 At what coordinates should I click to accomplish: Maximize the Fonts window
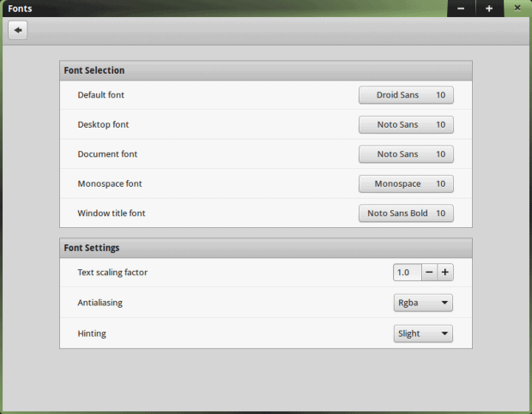coord(489,9)
